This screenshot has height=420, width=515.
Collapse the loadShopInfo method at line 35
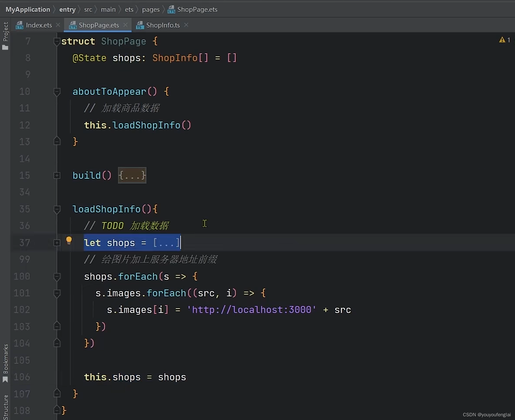[x=57, y=209]
